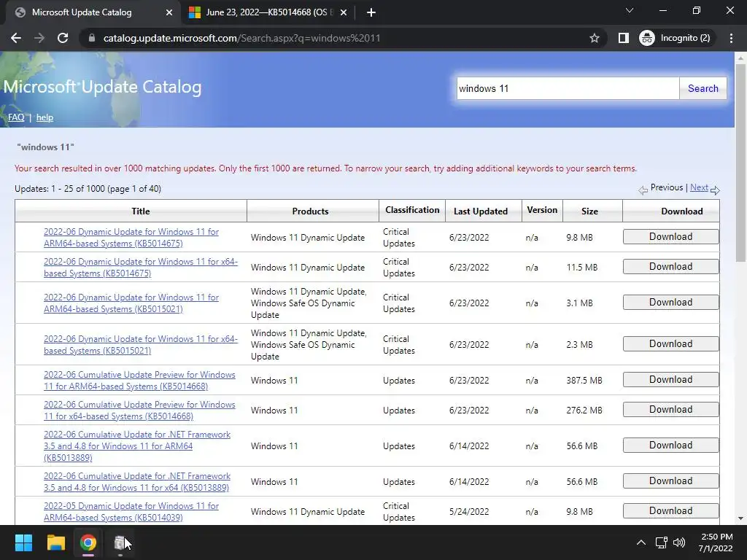Click the address bar URL
The height and width of the screenshot is (560, 747).
(x=242, y=38)
